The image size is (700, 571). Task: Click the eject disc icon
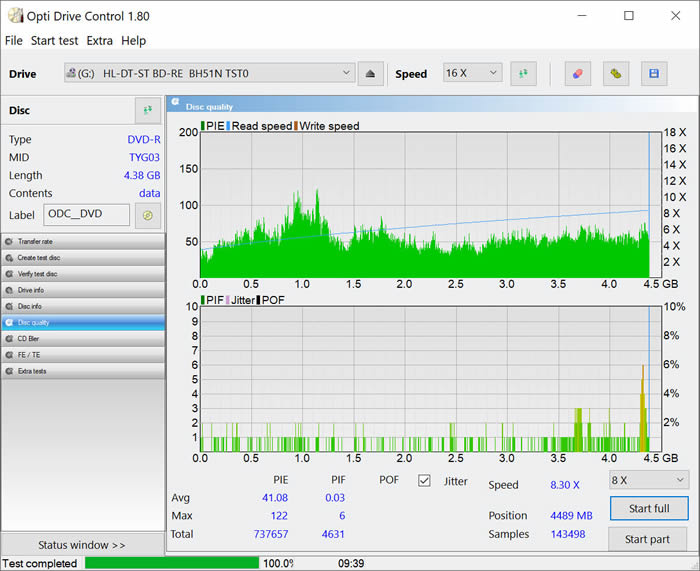click(371, 73)
